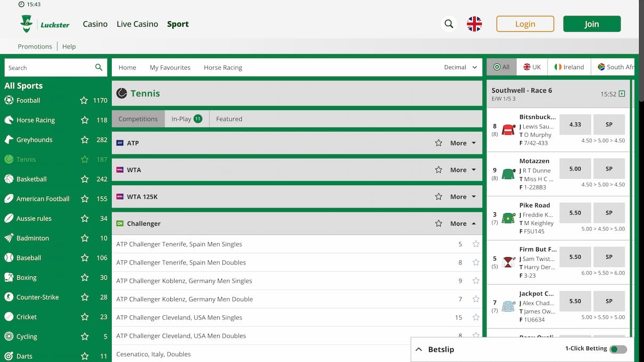Open search via the magnifying glass icon
This screenshot has width=644, height=362.
[x=449, y=23]
